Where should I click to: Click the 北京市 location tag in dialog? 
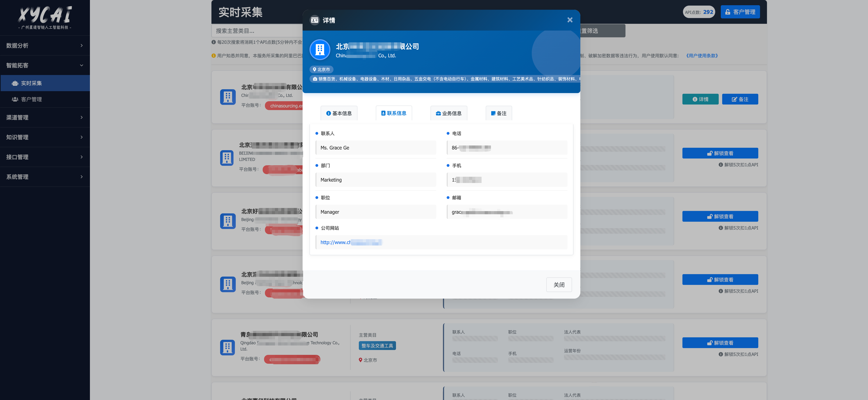(322, 69)
